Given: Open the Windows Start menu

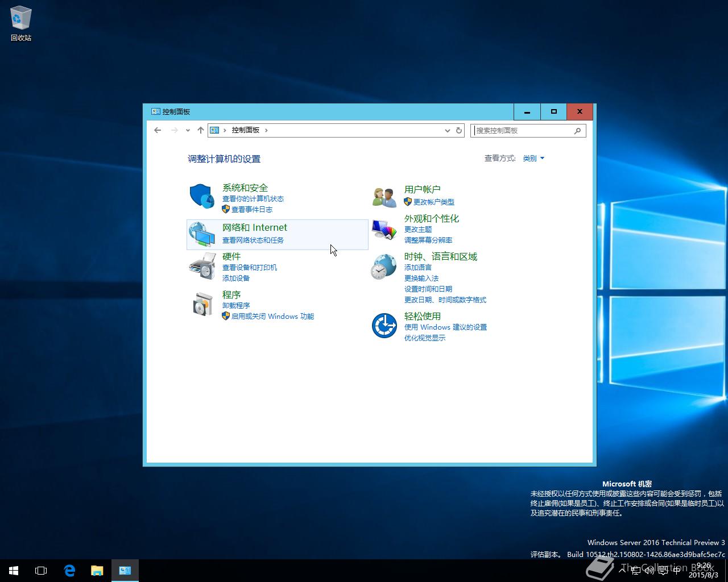Looking at the screenshot, I should [x=14, y=571].
